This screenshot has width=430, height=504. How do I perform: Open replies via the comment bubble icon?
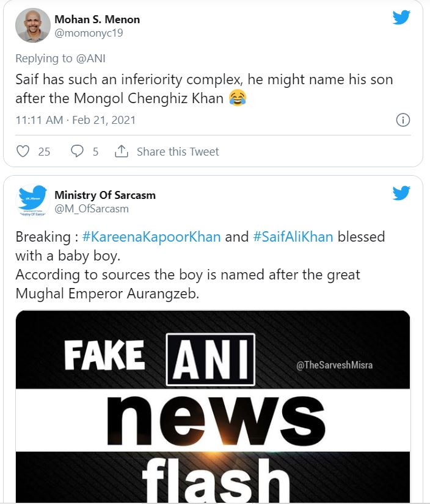[77, 151]
